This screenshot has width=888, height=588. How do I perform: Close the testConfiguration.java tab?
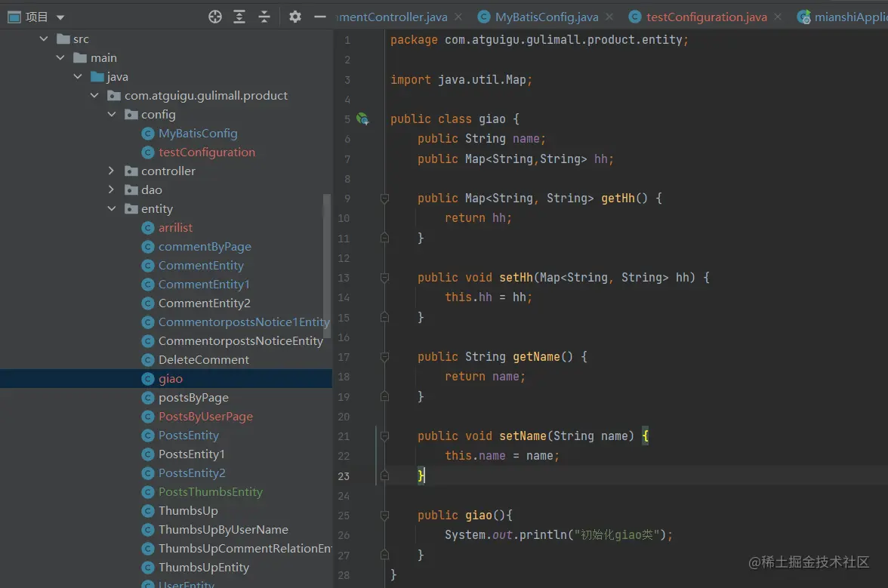pos(778,17)
